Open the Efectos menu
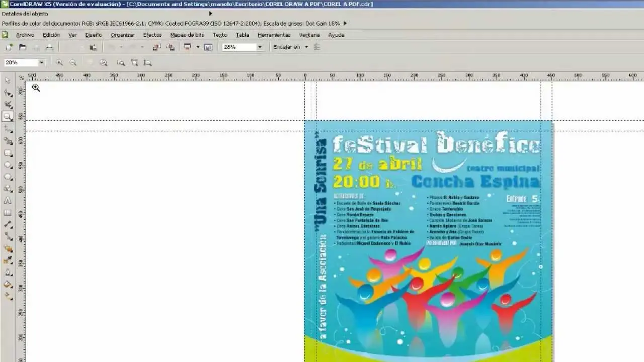This screenshot has width=644, height=362. point(152,35)
